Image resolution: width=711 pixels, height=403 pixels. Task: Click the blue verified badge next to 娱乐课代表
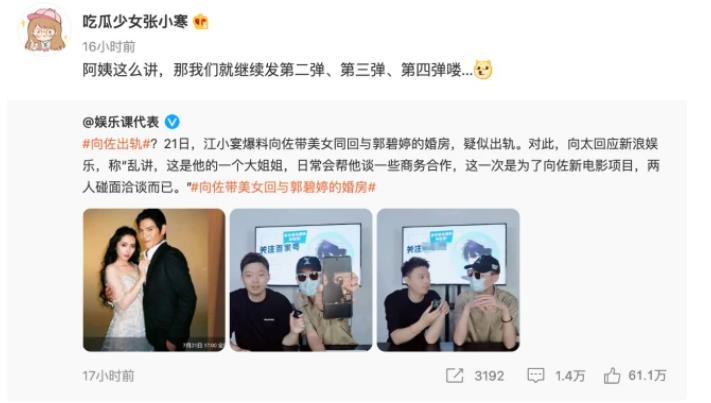[172, 122]
